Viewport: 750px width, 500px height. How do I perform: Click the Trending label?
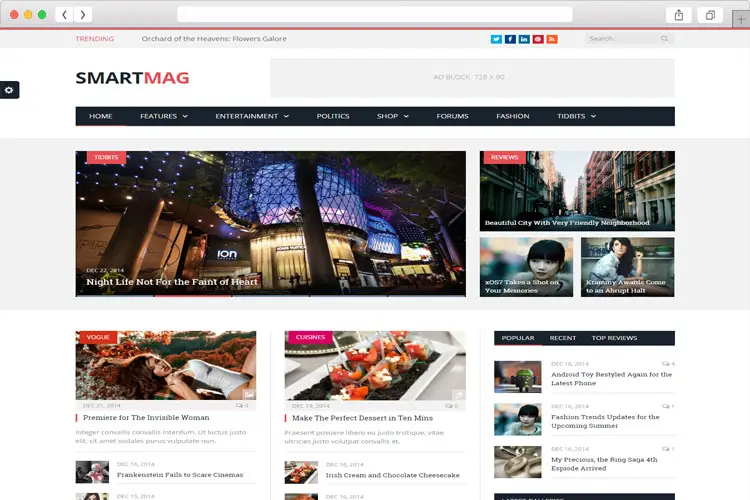[95, 39]
